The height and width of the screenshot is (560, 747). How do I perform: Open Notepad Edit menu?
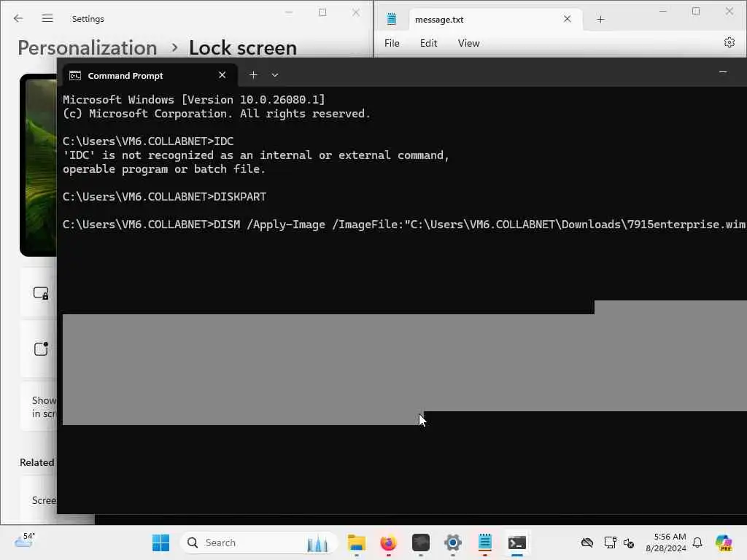point(428,43)
